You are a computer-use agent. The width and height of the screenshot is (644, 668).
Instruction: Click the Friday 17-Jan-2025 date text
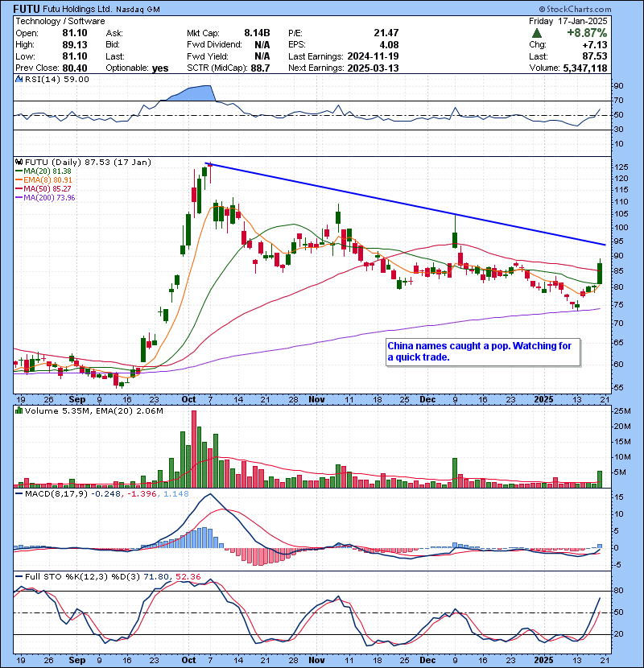pos(568,21)
